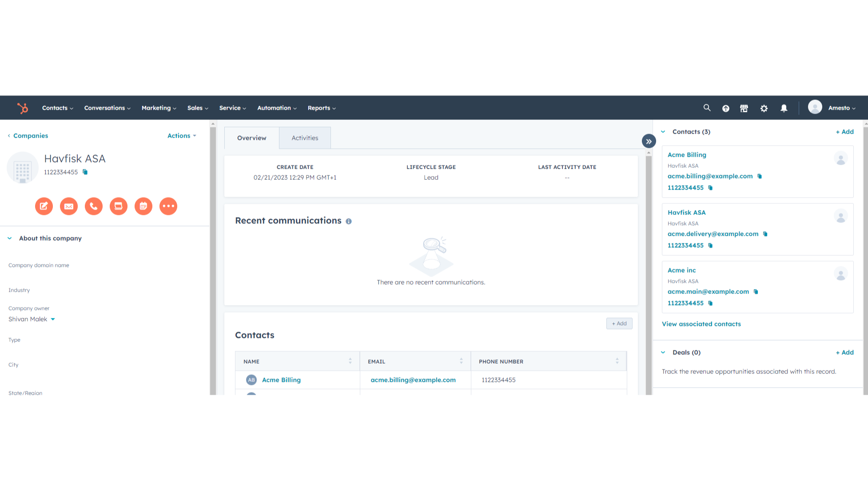Click phone 1122334455 on Havfisk ASA card
868x488 pixels.
(x=685, y=246)
